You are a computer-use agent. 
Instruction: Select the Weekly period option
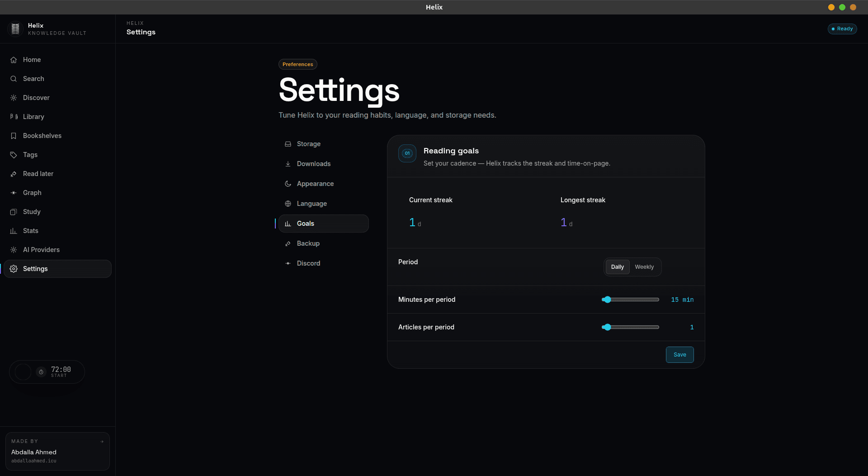coord(644,267)
